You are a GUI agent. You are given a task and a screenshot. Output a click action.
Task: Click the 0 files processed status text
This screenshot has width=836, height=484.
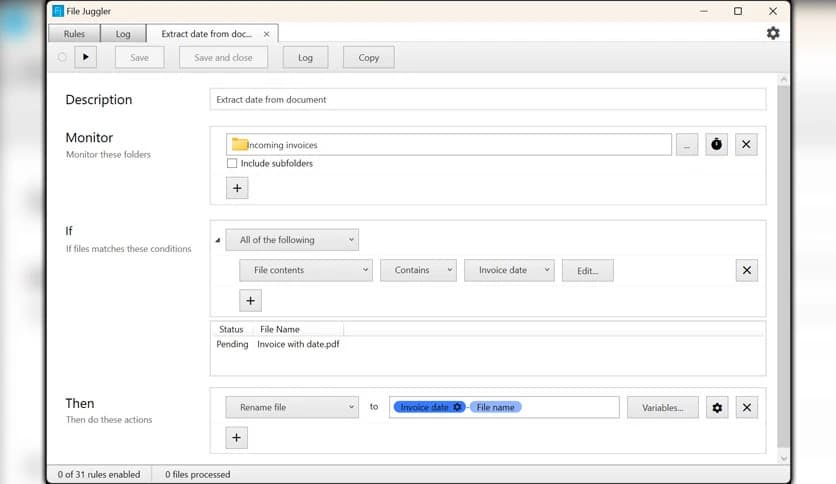pos(198,474)
